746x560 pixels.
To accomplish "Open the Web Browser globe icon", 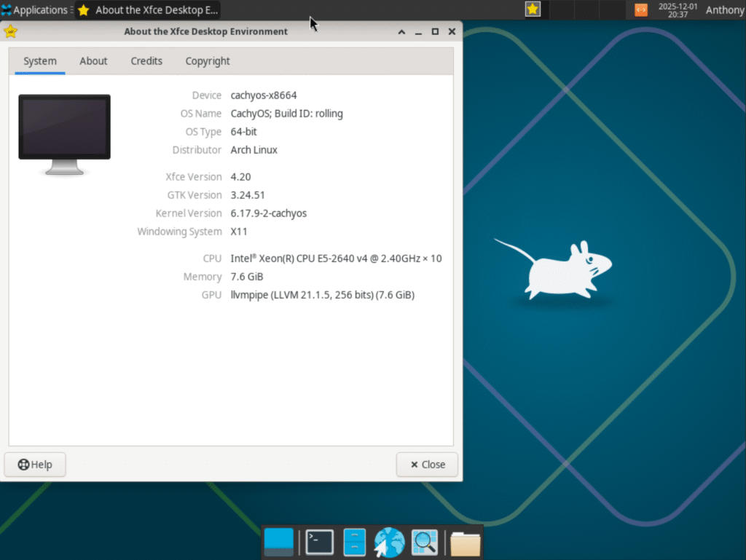I will coord(389,543).
